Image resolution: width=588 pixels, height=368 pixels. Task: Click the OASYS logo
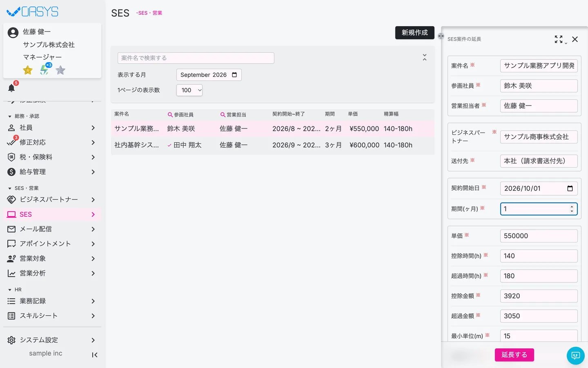[33, 12]
